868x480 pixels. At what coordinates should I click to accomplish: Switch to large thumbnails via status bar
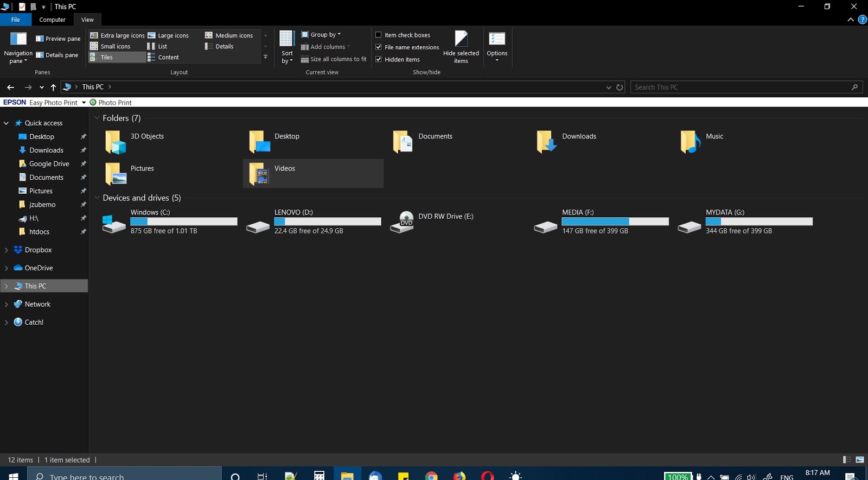tap(860, 460)
